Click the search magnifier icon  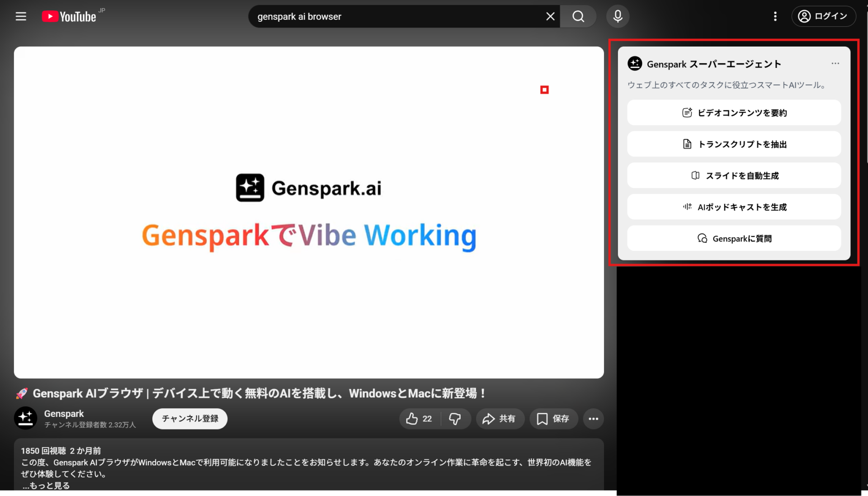click(x=578, y=16)
